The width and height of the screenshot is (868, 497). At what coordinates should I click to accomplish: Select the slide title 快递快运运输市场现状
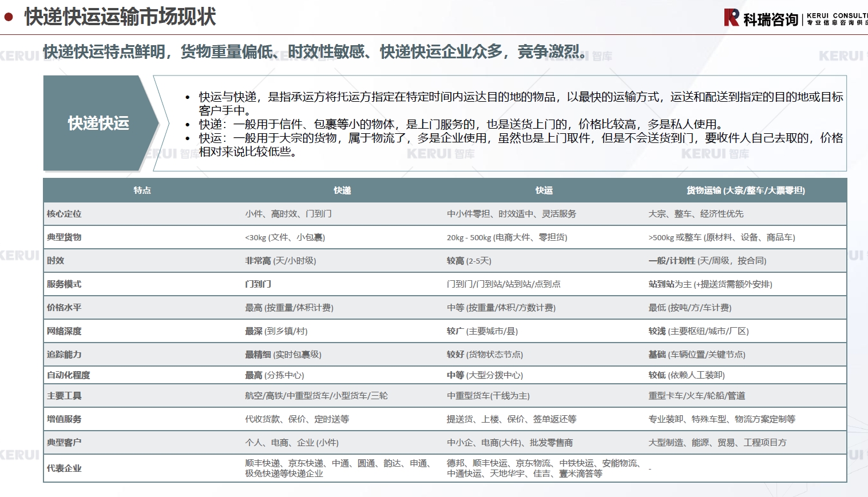click(x=120, y=17)
